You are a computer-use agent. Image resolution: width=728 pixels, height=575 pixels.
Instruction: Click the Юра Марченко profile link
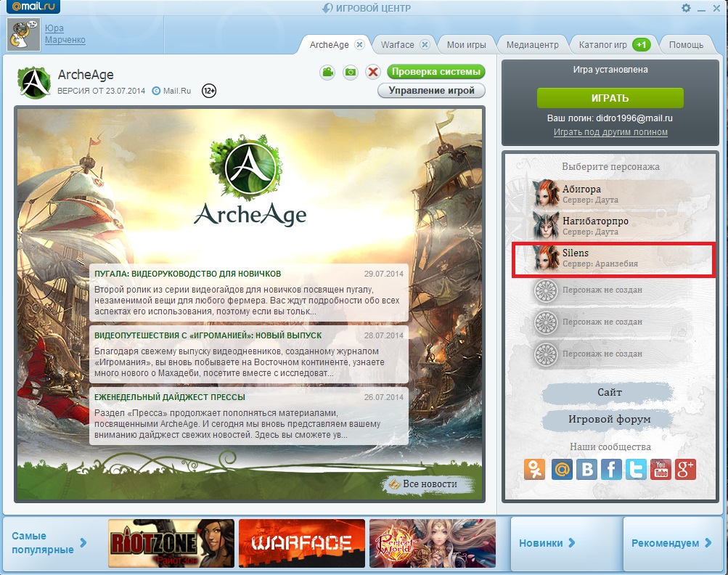(x=65, y=34)
